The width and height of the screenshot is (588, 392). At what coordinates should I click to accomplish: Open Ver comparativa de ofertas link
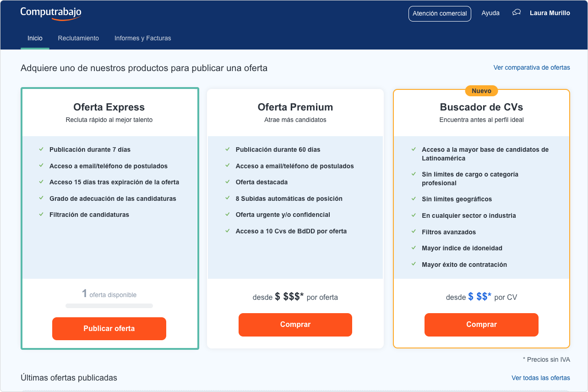(531, 68)
